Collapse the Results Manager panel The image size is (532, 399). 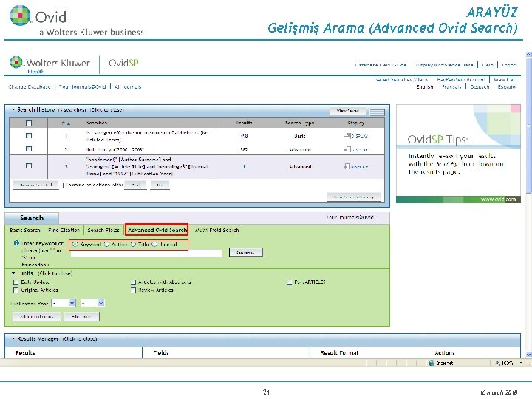[13, 338]
